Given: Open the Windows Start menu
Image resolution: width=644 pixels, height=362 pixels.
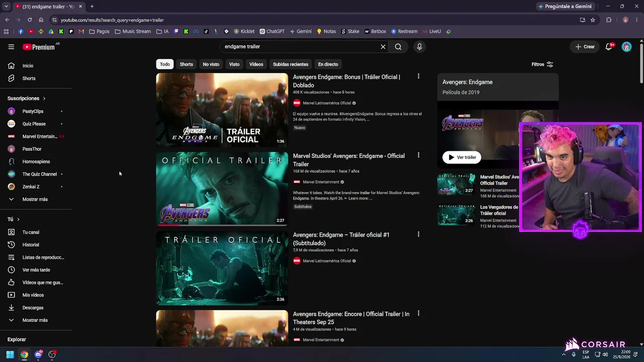Looking at the screenshot, I should (10, 354).
